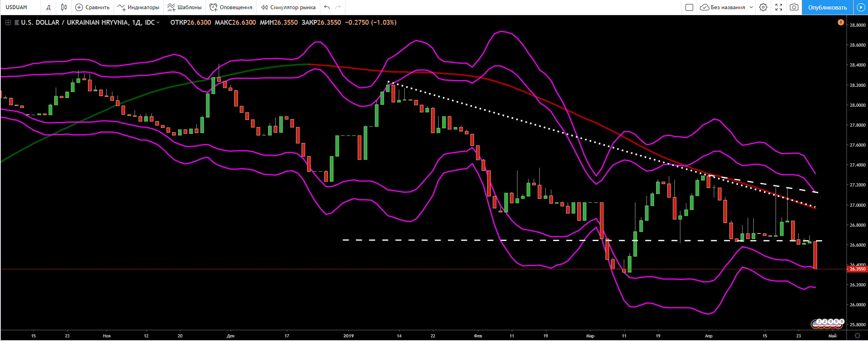Open chart settings gear in toolbar
This screenshot has height=341, width=868.
[x=763, y=7]
